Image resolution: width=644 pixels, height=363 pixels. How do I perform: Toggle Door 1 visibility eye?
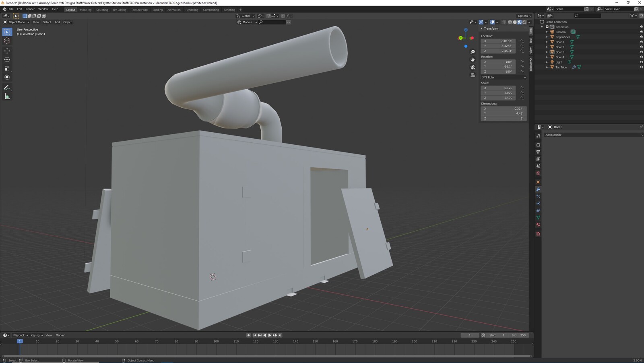[x=641, y=42]
